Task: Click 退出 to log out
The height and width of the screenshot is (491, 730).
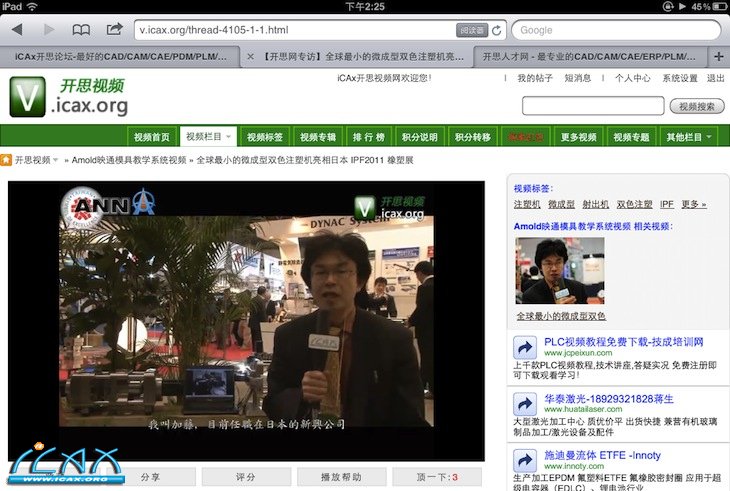Action: [x=716, y=78]
